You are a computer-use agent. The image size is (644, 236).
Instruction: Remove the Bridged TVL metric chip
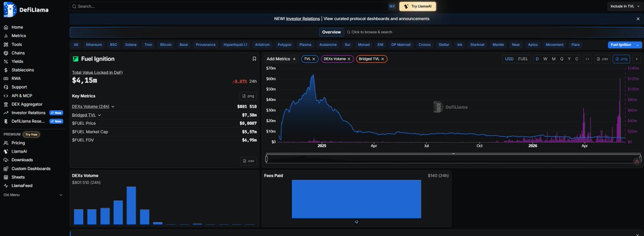coord(383,59)
